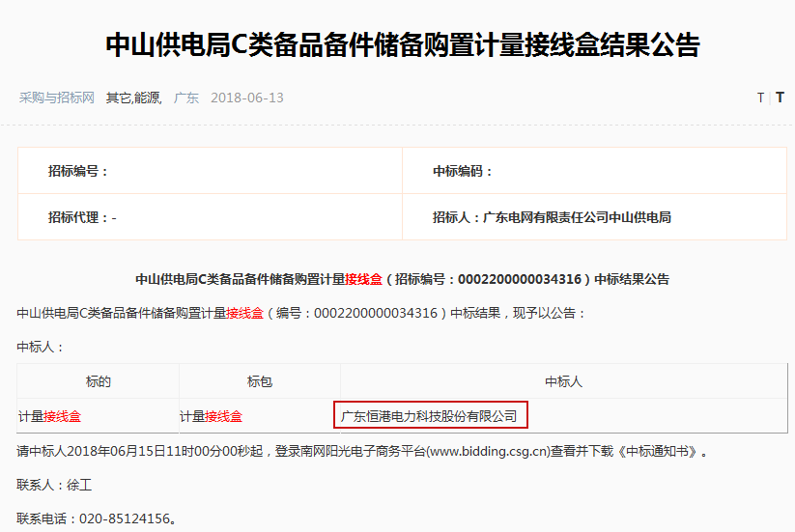Click the 招标代理 cell
The height and width of the screenshot is (532, 795).
[x=82, y=217]
